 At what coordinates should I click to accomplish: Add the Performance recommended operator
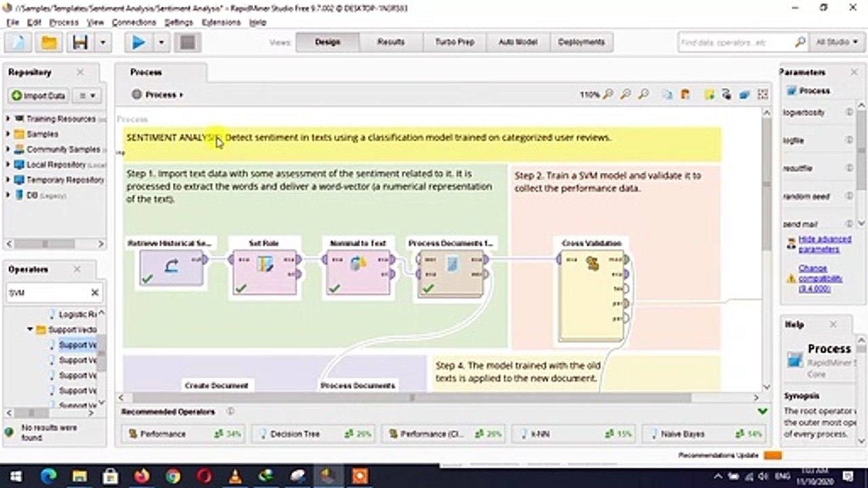(x=183, y=434)
